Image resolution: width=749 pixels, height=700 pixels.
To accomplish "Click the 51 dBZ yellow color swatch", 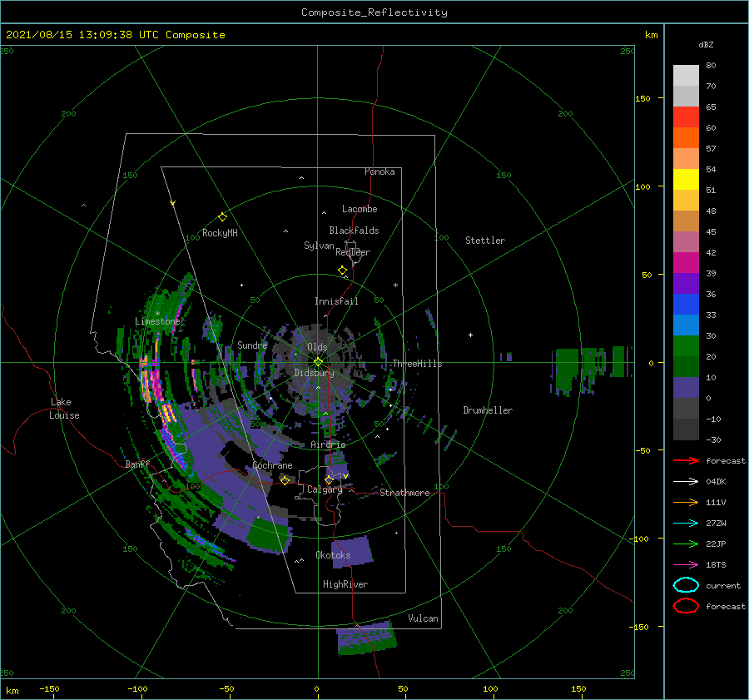I will tap(686, 180).
